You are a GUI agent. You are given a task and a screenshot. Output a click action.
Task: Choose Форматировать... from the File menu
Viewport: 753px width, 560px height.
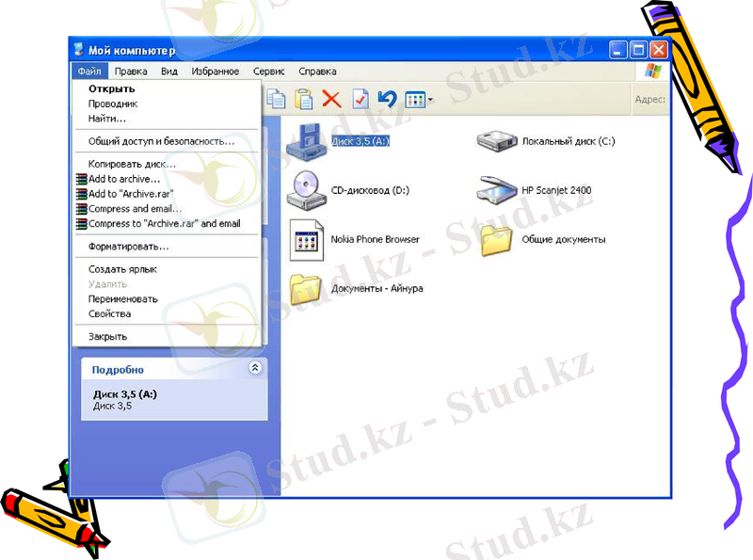128,247
